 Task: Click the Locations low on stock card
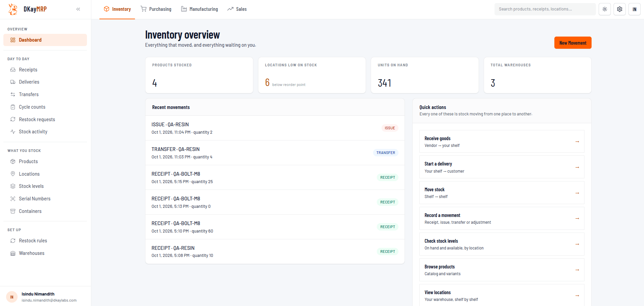click(x=312, y=75)
